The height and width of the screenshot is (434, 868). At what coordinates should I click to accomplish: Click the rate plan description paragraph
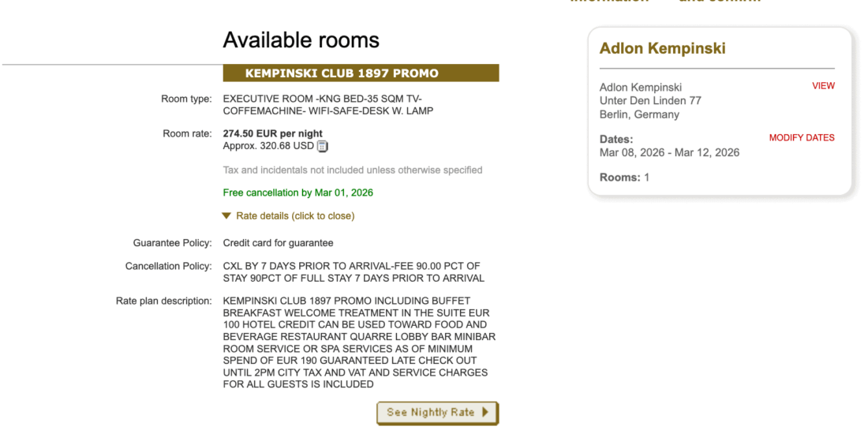coord(359,342)
